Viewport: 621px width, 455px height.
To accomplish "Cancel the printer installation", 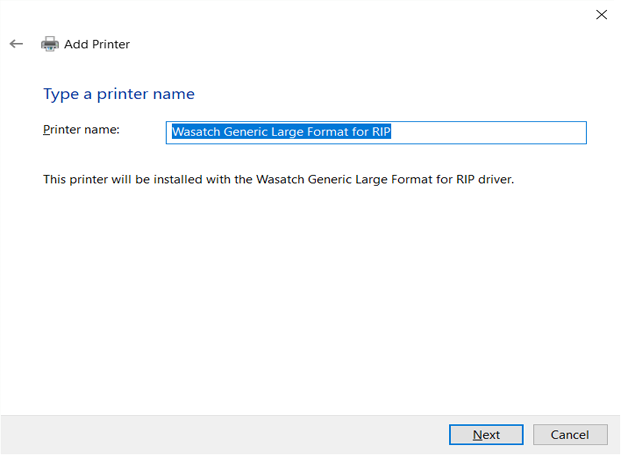I will click(570, 434).
